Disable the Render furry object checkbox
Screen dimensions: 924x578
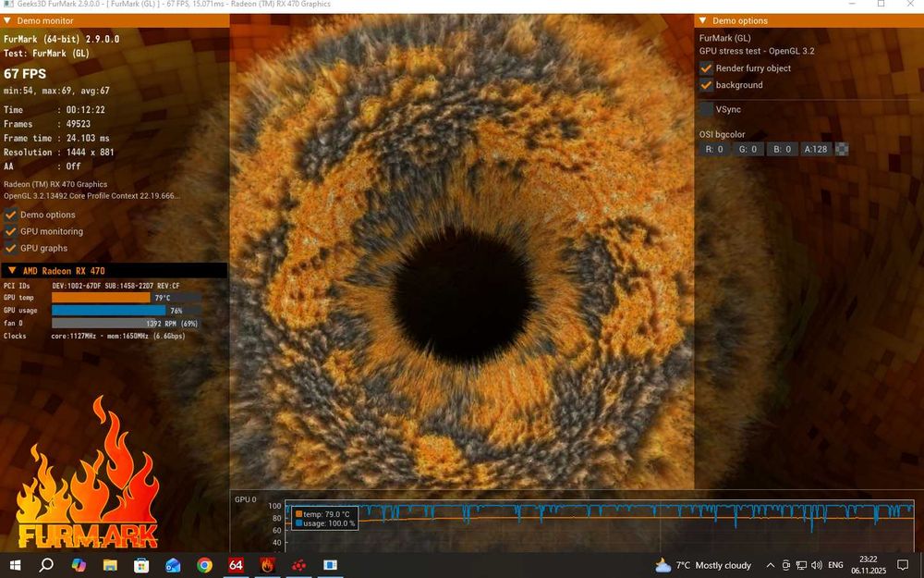pyautogui.click(x=707, y=68)
